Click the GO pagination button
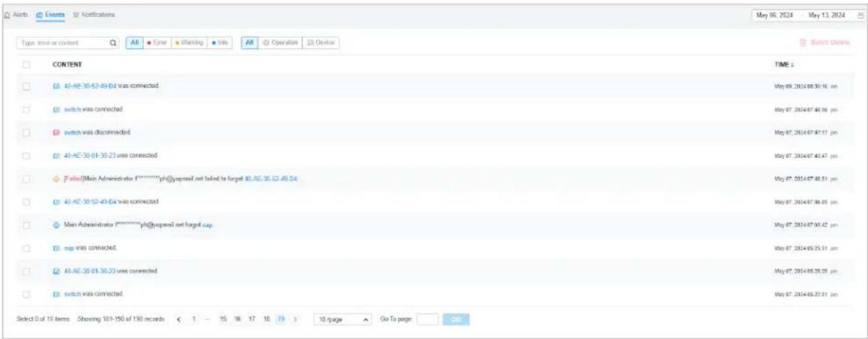The width and height of the screenshot is (868, 339). 456,319
